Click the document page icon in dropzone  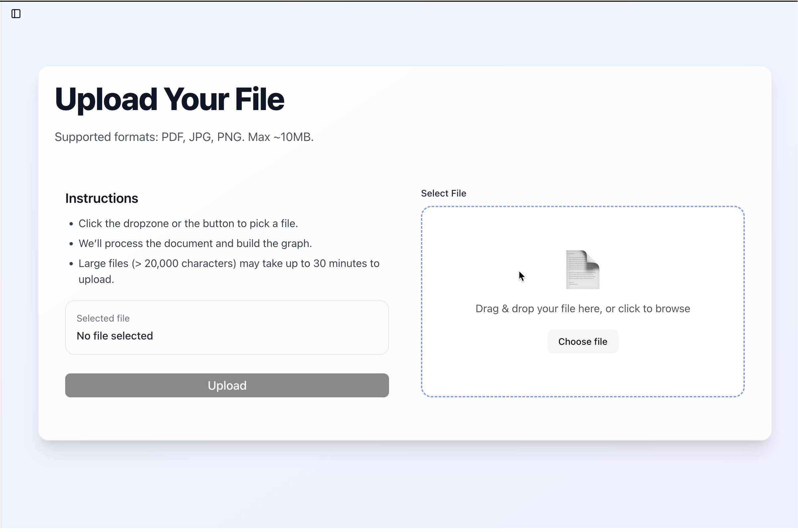click(x=583, y=270)
